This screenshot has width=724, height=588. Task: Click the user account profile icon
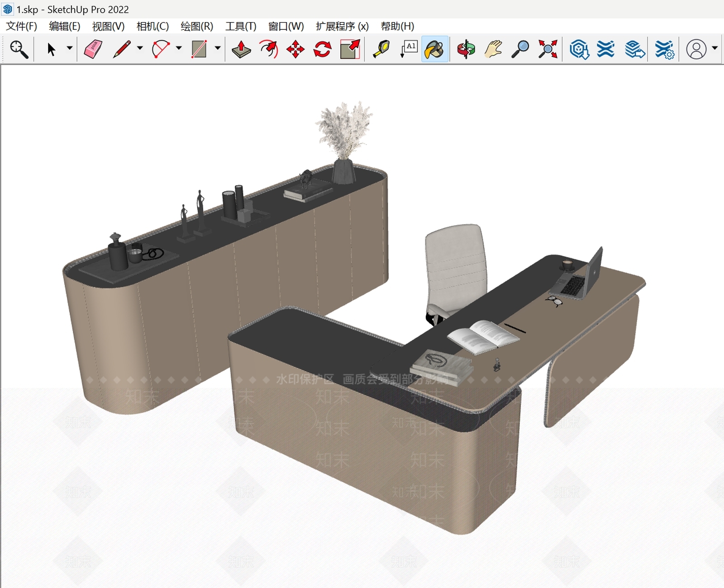tap(696, 49)
